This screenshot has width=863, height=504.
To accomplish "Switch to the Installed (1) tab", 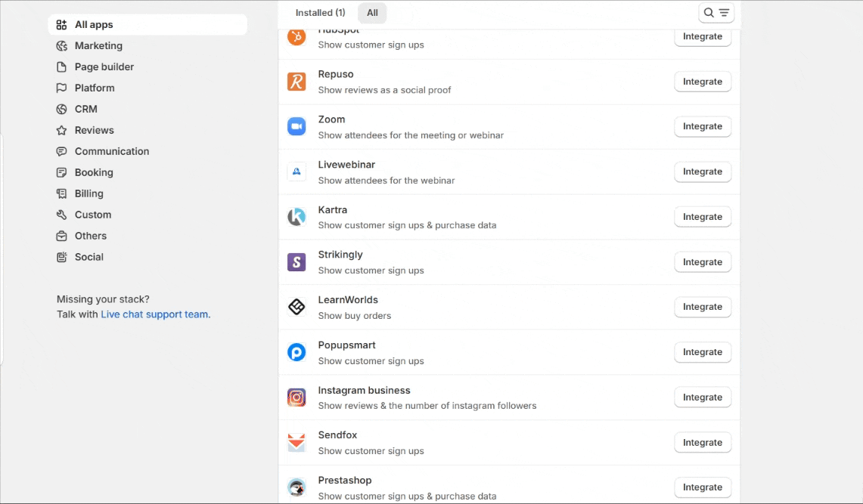I will pos(321,13).
